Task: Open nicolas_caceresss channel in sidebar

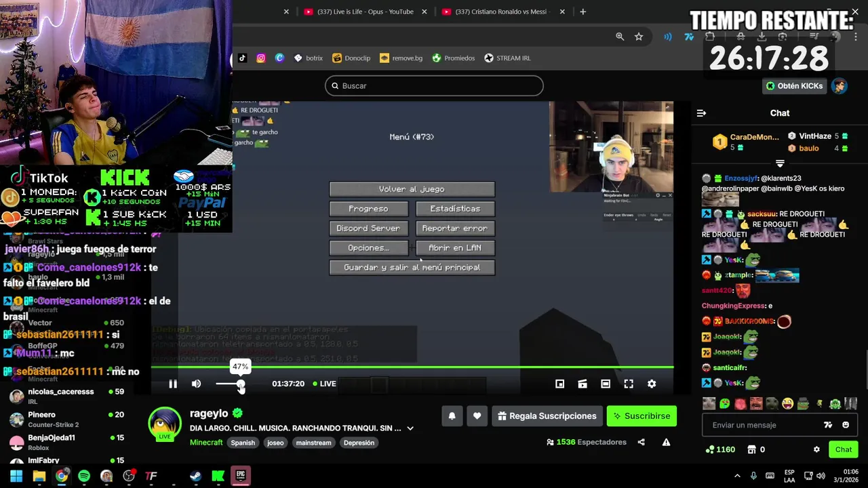Action: 66,396
